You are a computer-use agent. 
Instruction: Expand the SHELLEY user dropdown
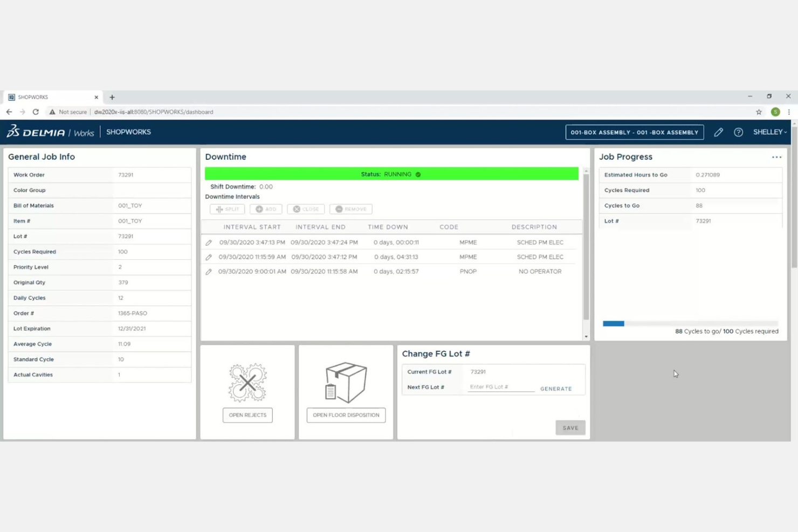pyautogui.click(x=769, y=132)
